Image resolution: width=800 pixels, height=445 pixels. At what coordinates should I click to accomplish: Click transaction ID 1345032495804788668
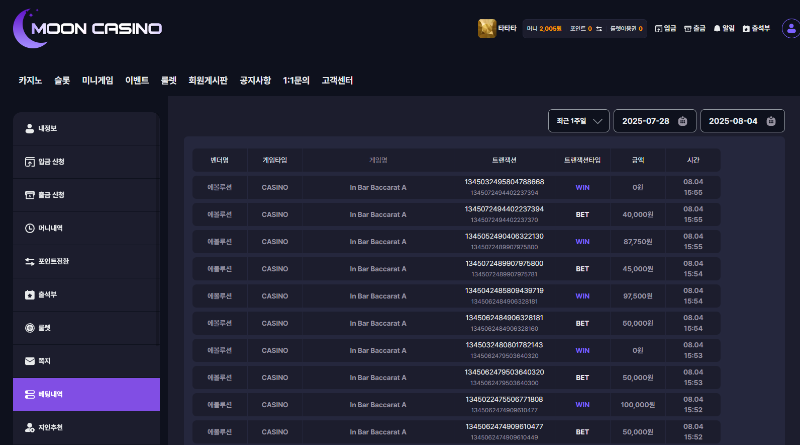(504, 182)
